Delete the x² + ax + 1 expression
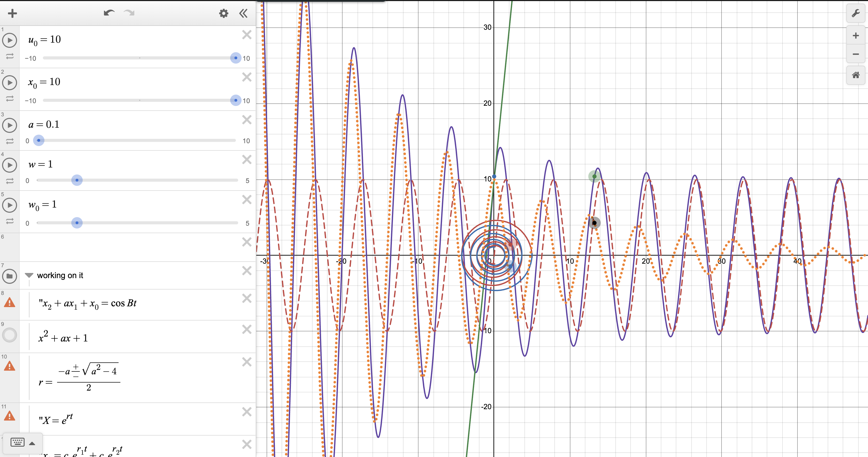This screenshot has width=868, height=457. (x=247, y=329)
